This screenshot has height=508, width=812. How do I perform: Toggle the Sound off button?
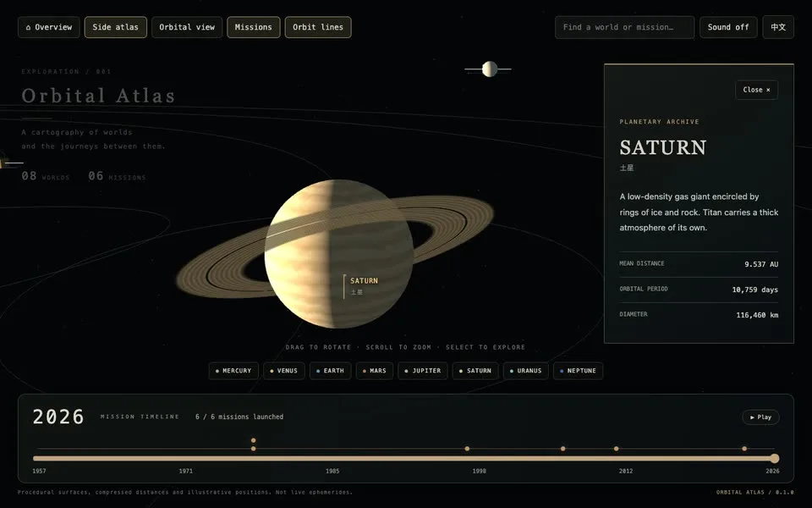coord(728,27)
